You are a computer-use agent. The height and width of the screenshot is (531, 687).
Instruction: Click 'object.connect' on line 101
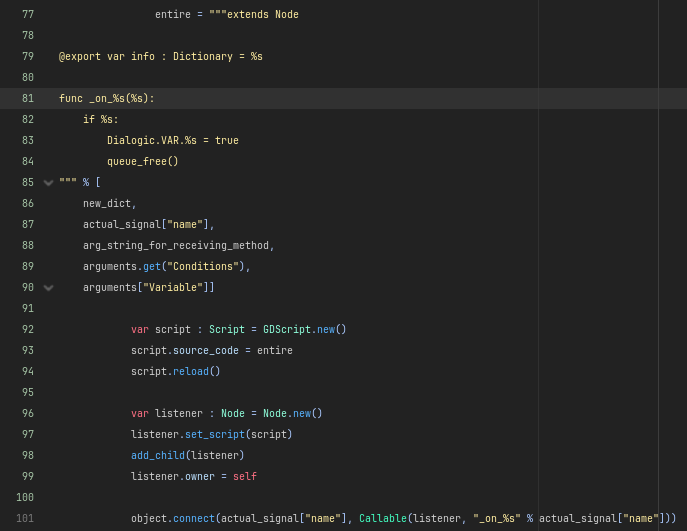point(173,519)
